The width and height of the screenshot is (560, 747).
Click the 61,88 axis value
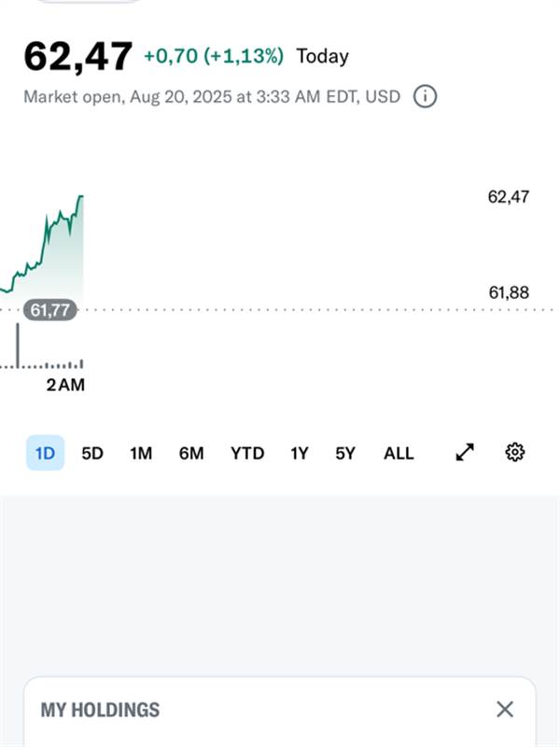click(509, 292)
